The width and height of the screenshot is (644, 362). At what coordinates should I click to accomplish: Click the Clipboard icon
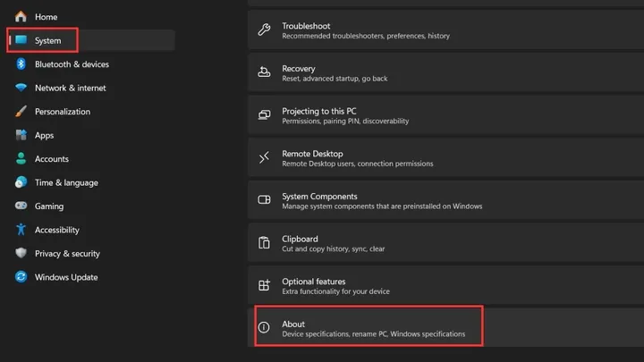coord(264,242)
